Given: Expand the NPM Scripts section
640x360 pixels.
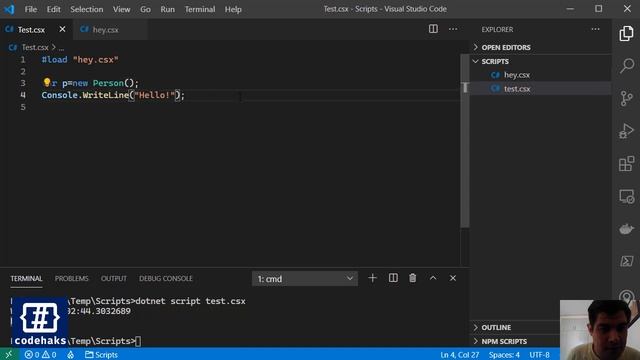Looking at the screenshot, I should point(515,341).
